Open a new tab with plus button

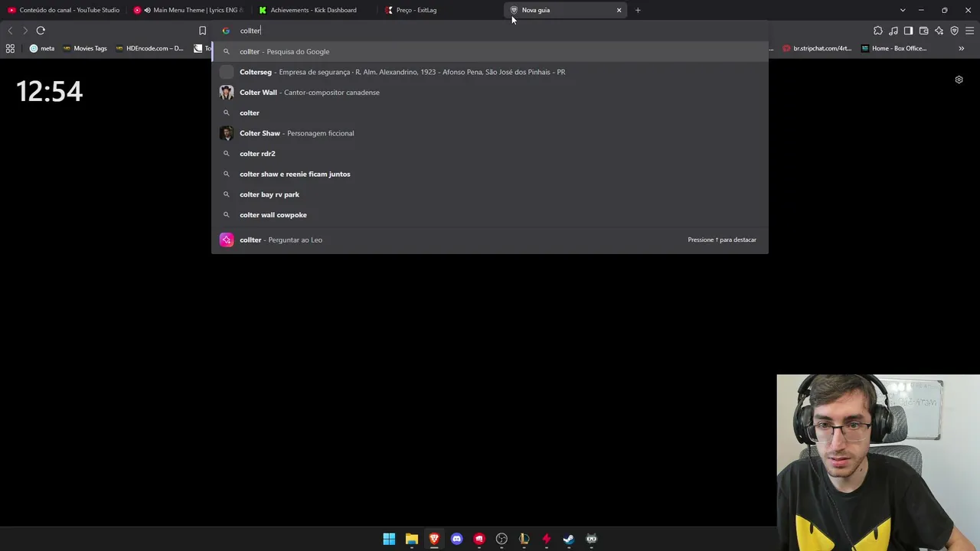point(638,10)
